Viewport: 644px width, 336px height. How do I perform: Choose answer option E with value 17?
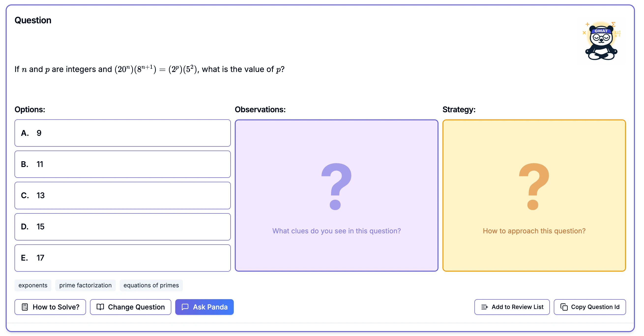pyautogui.click(x=122, y=258)
